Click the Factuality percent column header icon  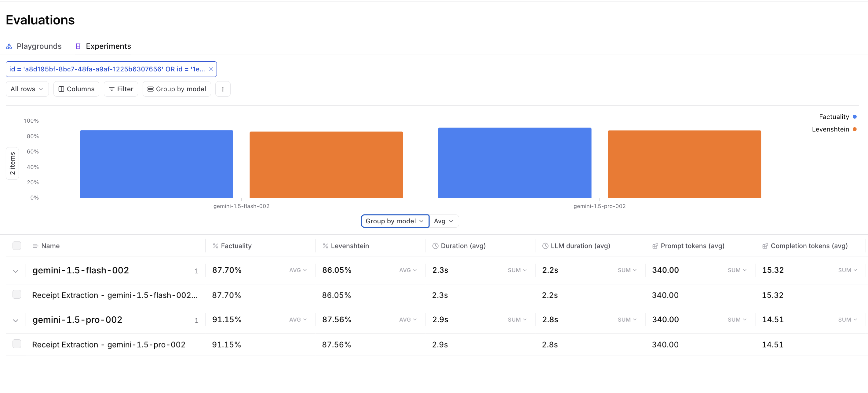pos(215,246)
